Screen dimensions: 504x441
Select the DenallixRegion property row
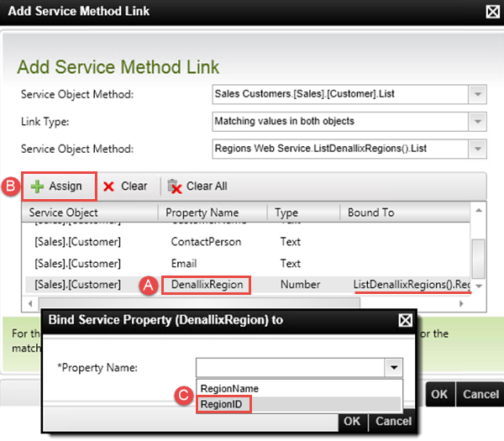tap(247, 285)
